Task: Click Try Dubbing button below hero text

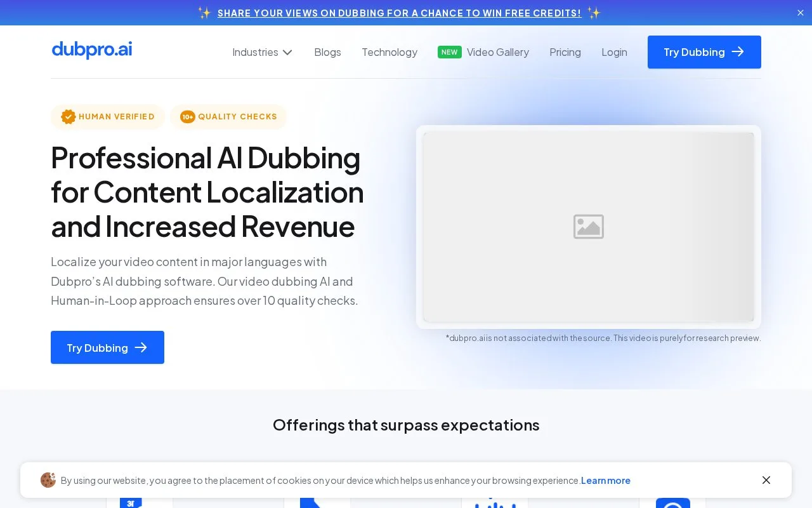Action: pyautogui.click(x=107, y=347)
